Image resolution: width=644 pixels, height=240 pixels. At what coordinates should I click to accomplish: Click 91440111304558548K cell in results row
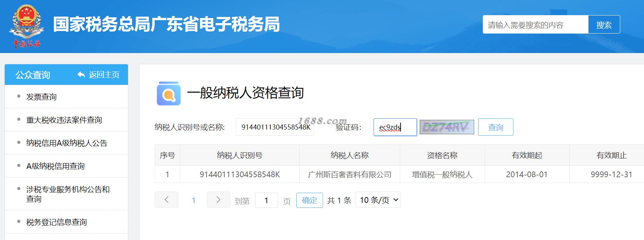[x=240, y=174]
